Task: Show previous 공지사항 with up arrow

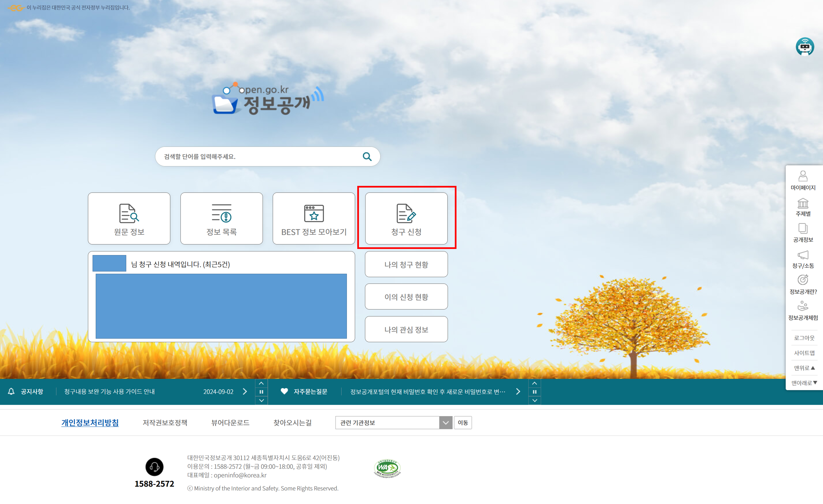Action: click(261, 383)
